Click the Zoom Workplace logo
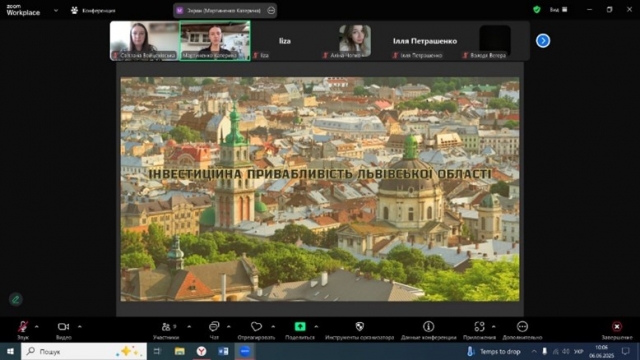The width and height of the screenshot is (640, 360). click(x=23, y=10)
